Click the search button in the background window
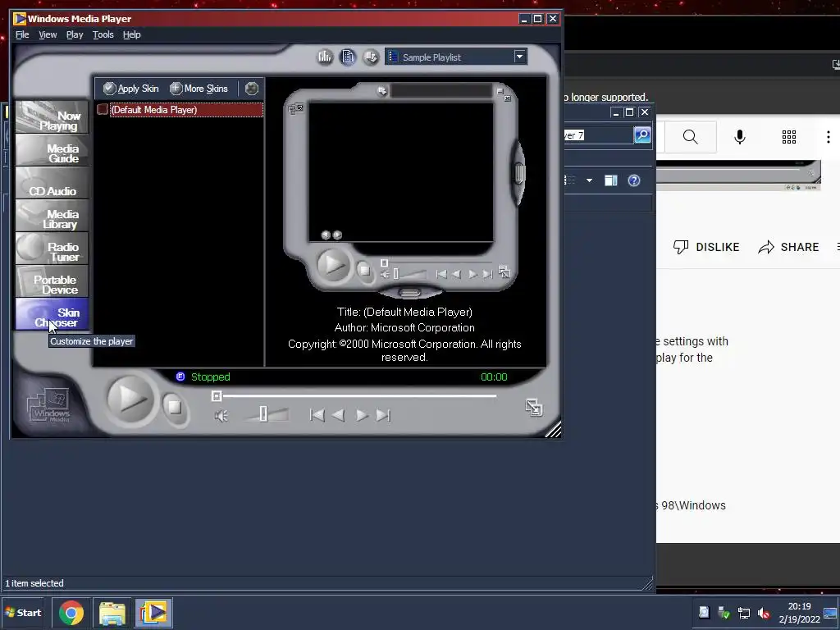 tap(641, 135)
